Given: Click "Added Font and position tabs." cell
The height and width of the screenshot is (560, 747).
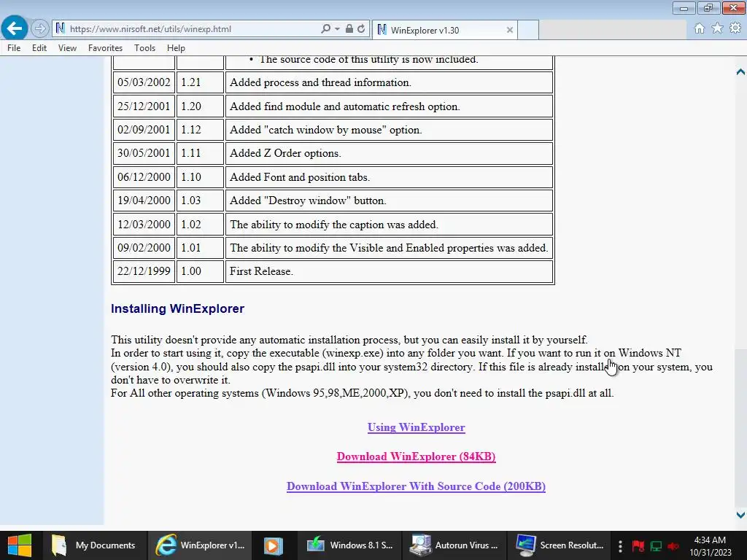Looking at the screenshot, I should point(390,177).
